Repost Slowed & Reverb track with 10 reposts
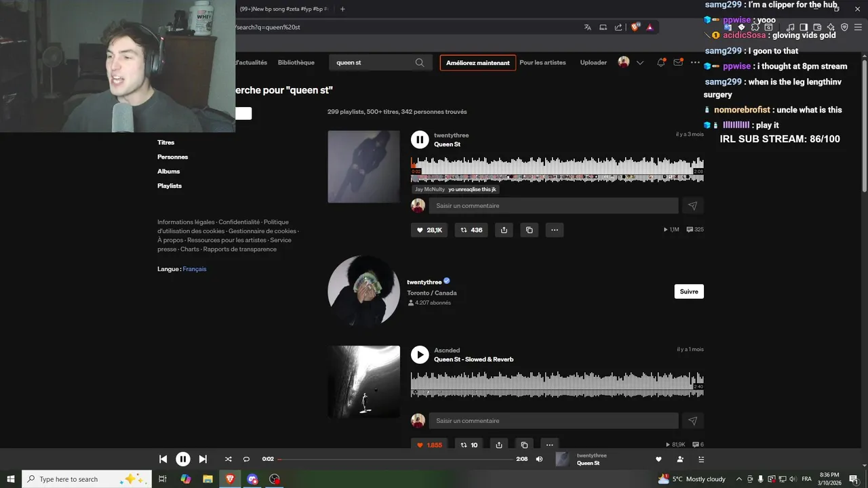Screen dimensions: 868x488 pyautogui.click(x=469, y=445)
